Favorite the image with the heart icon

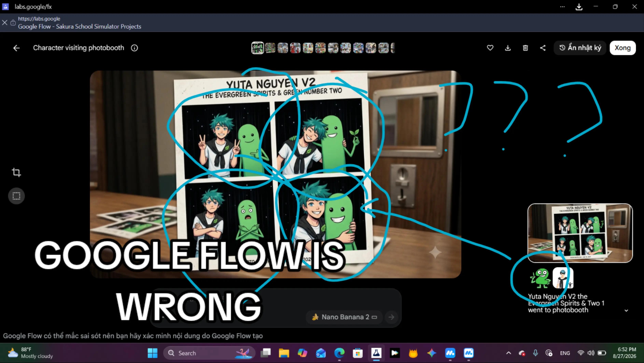(490, 48)
